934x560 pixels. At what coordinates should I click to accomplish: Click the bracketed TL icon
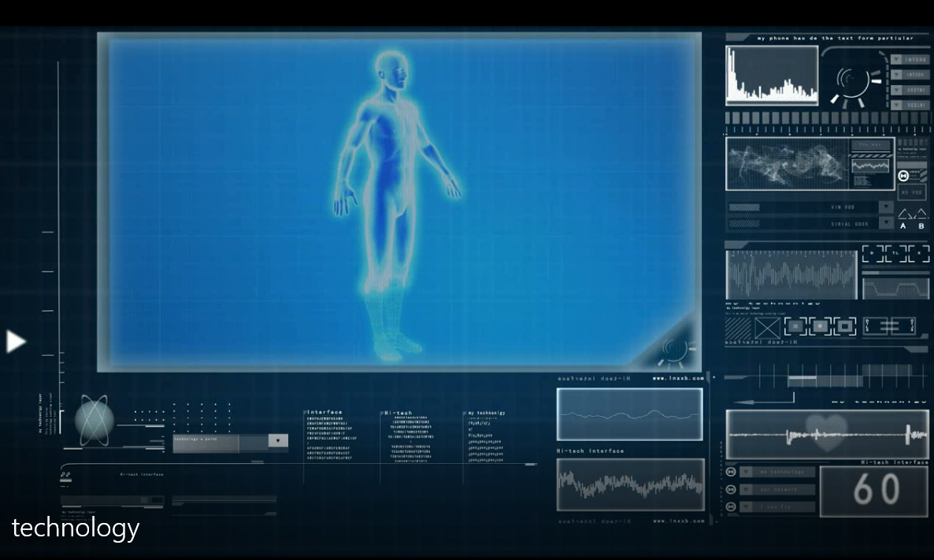click(895, 253)
